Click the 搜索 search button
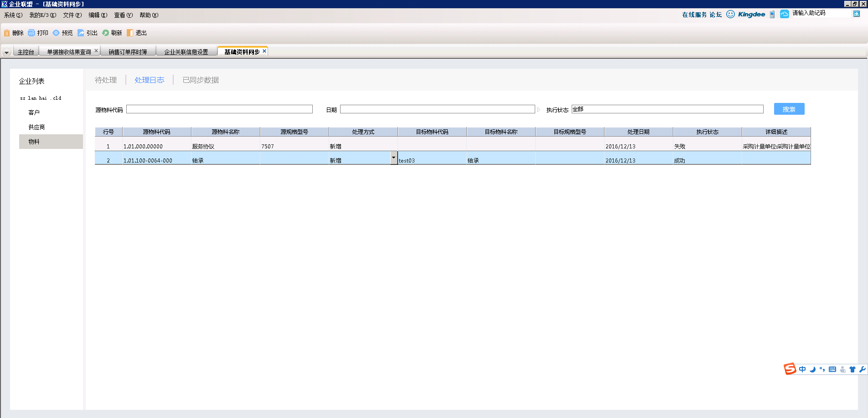This screenshot has height=418, width=868. 789,109
